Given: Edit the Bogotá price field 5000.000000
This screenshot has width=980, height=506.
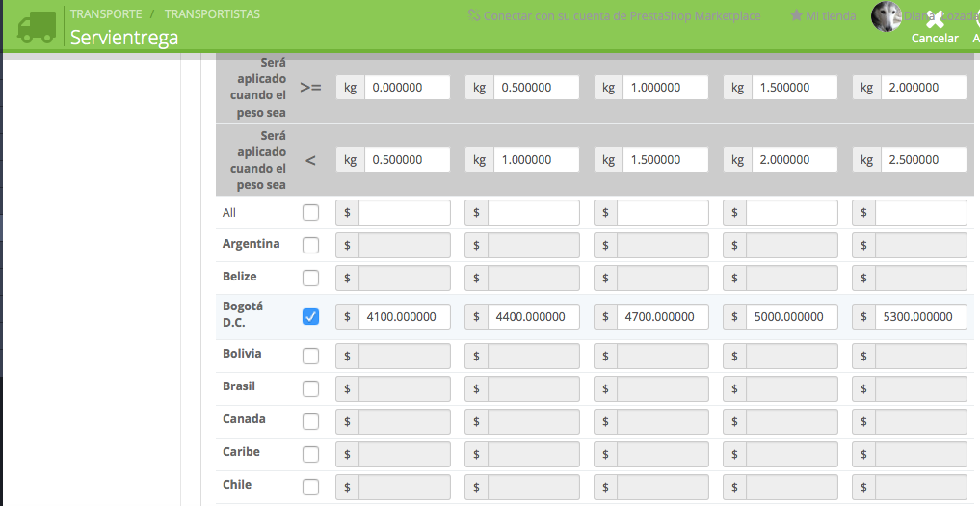Looking at the screenshot, I should click(792, 316).
